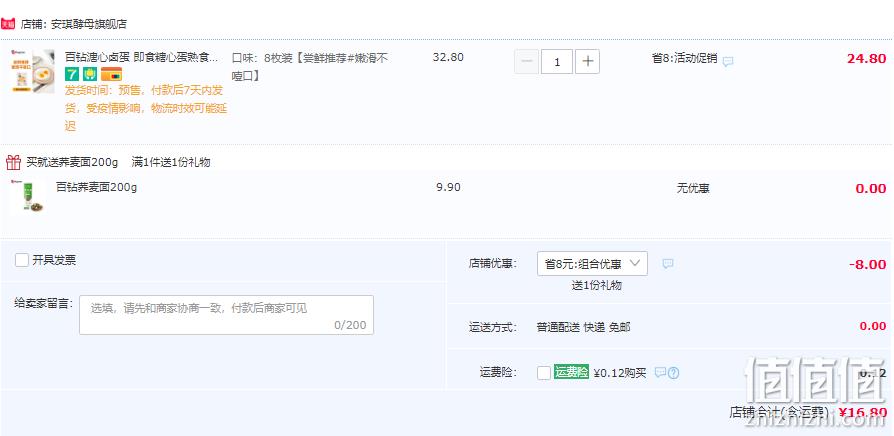The width and height of the screenshot is (894, 436).
Task: Decrease quantity with the minus button
Action: pyautogui.click(x=526, y=62)
